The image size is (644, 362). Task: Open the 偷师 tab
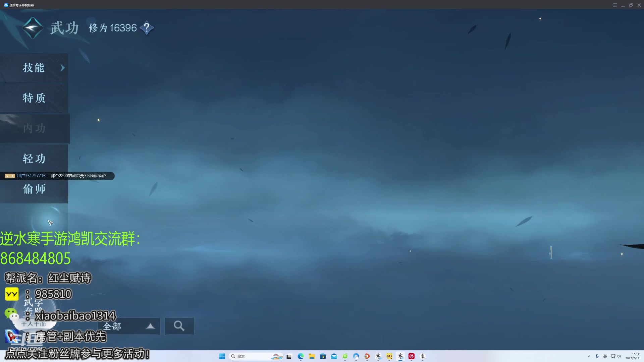click(x=34, y=189)
